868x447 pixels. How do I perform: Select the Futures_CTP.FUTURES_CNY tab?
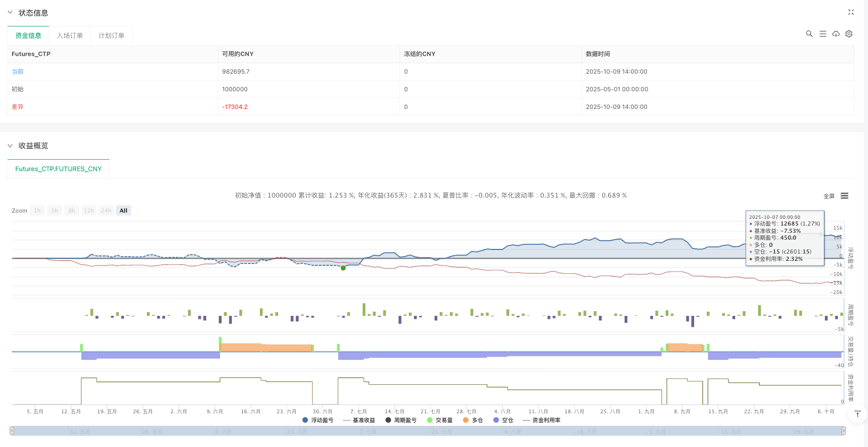click(58, 169)
